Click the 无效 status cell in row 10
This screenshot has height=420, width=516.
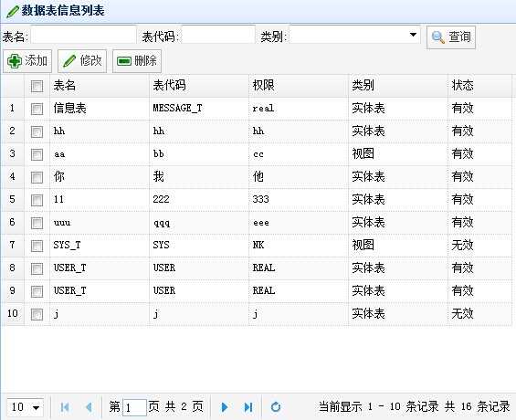tap(479, 314)
